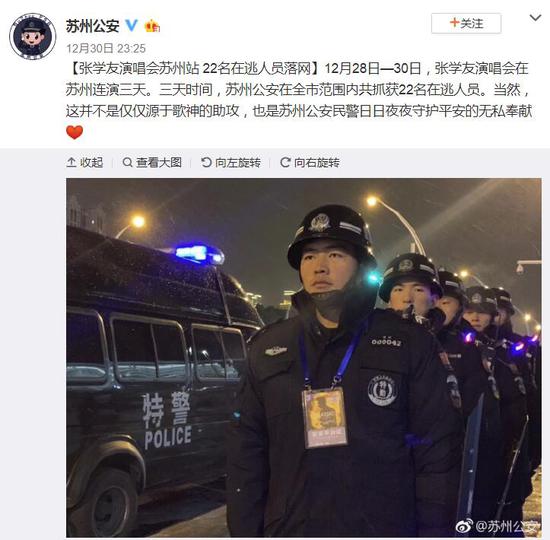Click the @苏州公安 watermark on photo
Image resolution: width=550 pixels, height=540 pixels.
pyautogui.click(x=498, y=526)
